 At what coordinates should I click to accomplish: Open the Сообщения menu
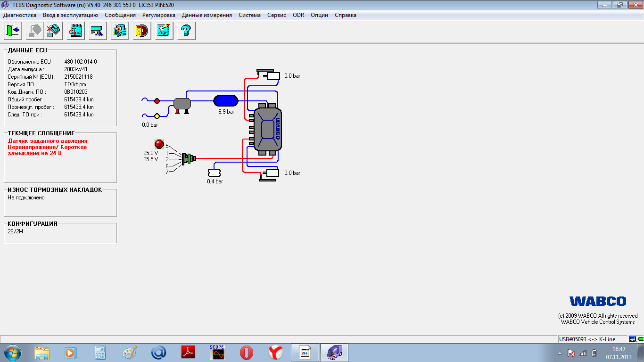click(120, 15)
